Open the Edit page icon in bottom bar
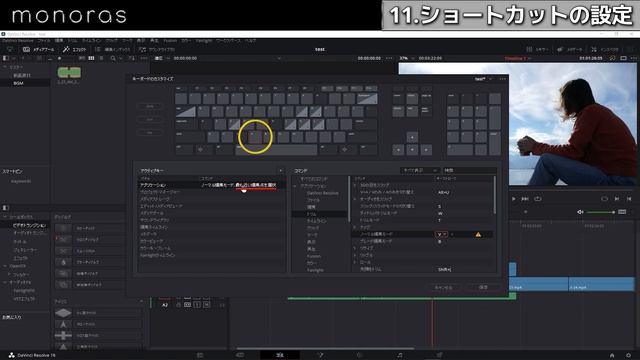 280,355
